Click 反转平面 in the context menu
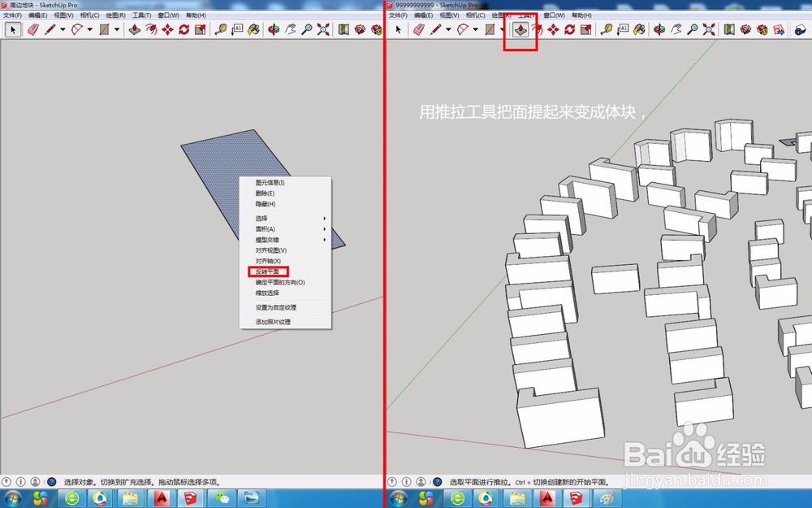This screenshot has height=508, width=812. pos(268,271)
